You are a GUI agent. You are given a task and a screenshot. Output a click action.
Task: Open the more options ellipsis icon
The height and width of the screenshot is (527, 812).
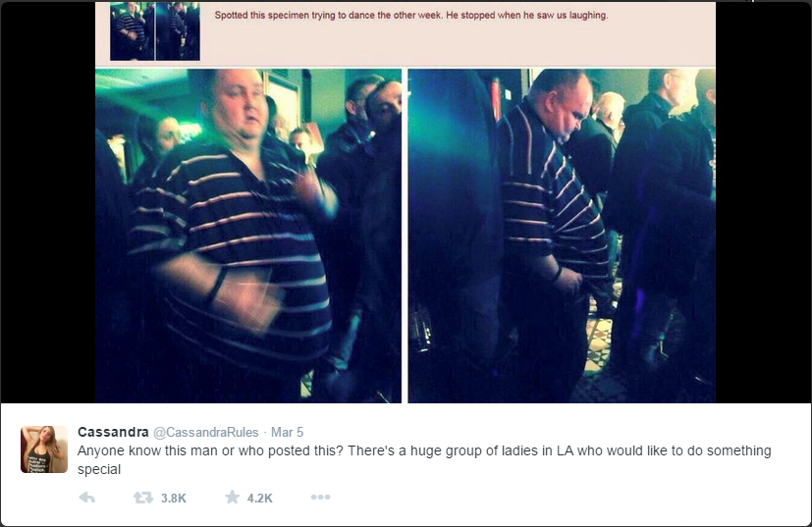tap(320, 497)
